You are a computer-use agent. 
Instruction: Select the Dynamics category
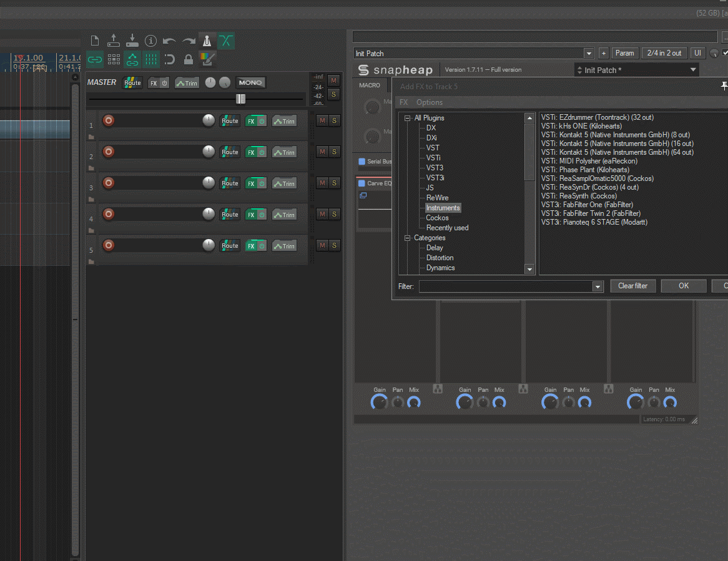pyautogui.click(x=441, y=268)
